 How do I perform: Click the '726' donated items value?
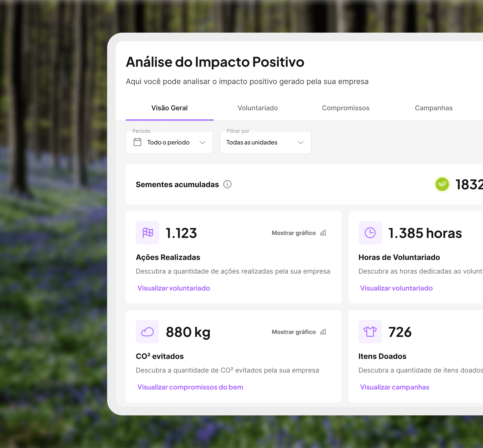(x=400, y=332)
